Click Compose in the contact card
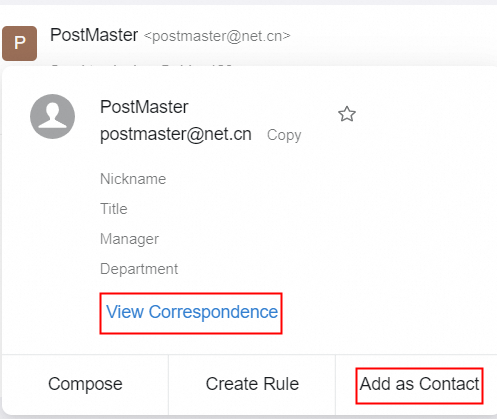This screenshot has width=497, height=419. 85,384
